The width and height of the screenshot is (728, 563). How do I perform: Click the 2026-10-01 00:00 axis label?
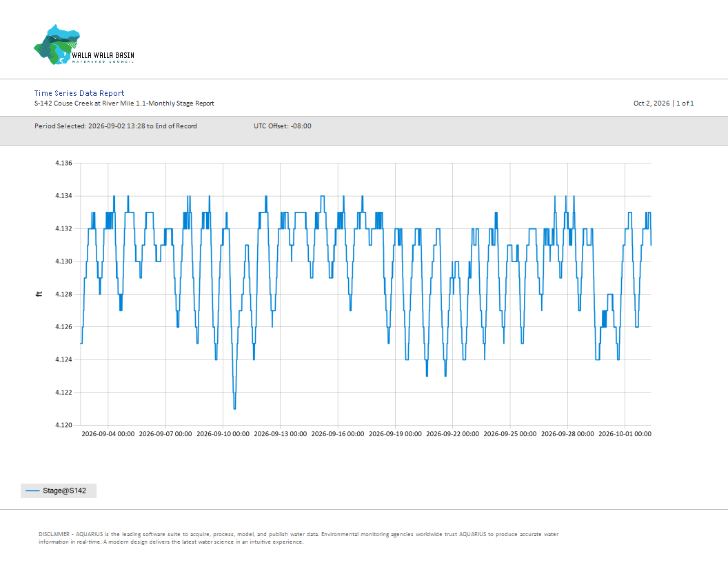625,434
